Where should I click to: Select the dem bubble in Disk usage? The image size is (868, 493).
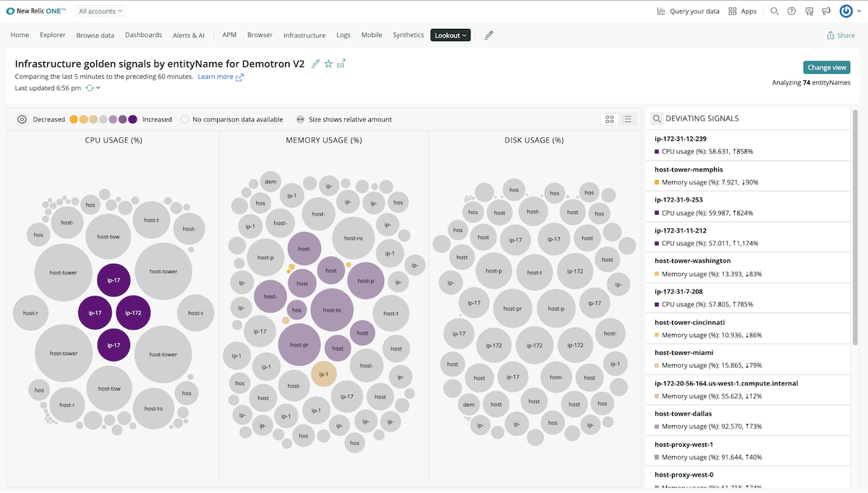click(469, 404)
